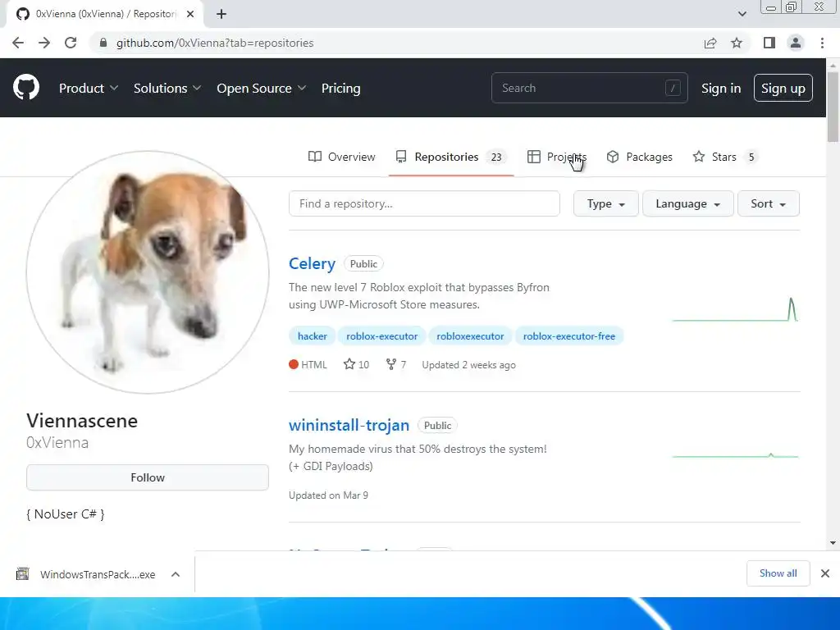Viewport: 840px width, 630px height.
Task: Click the Viennascene profile name
Action: [x=82, y=421]
